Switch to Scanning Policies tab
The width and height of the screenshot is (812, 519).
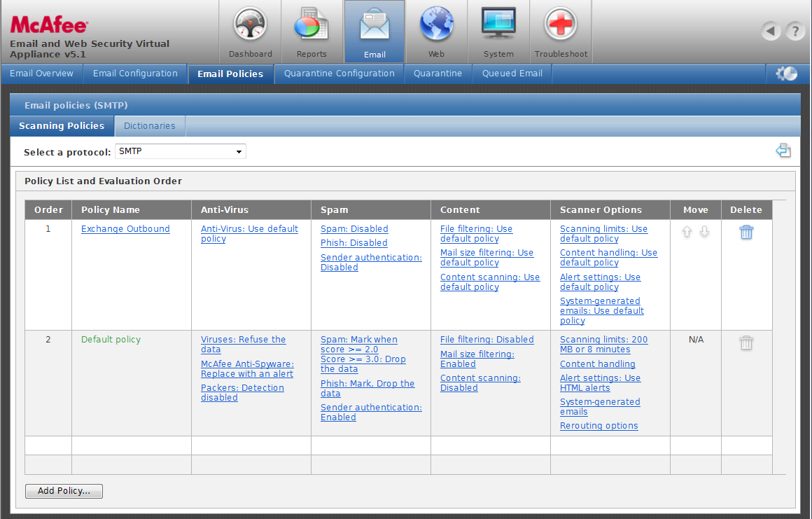[x=62, y=126]
